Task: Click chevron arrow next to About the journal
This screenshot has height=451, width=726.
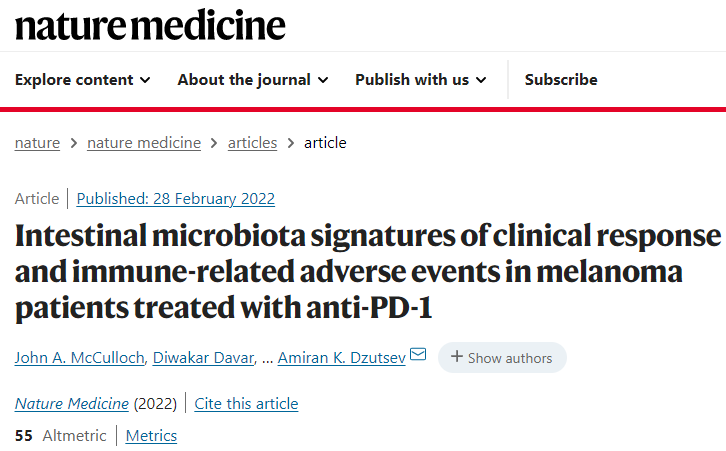Action: point(323,80)
